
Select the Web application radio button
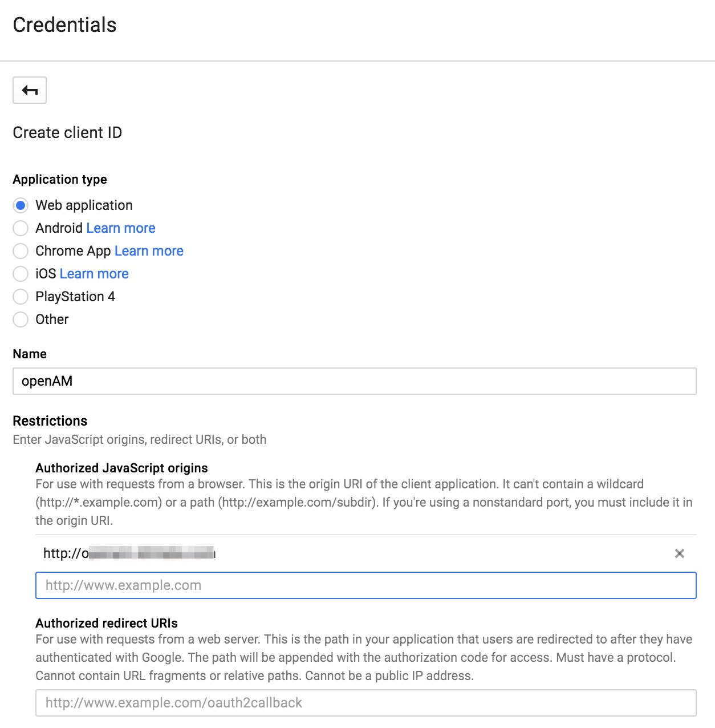click(21, 205)
